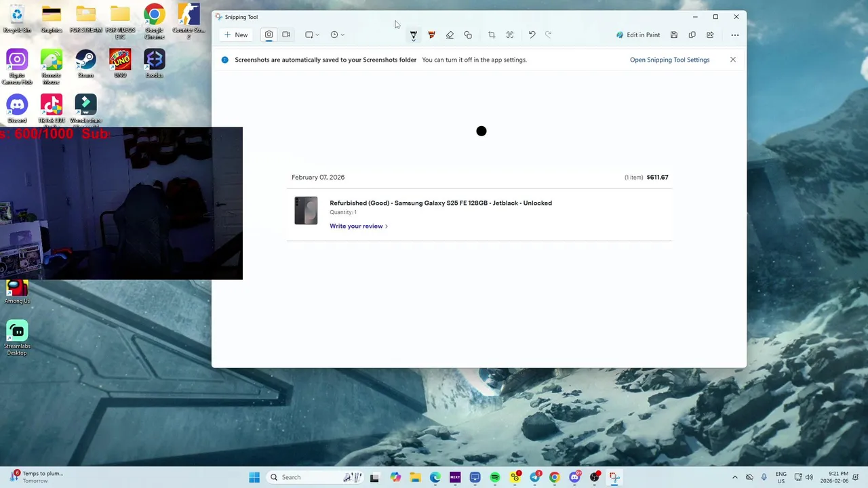
Task: Launch Steam from the desktop
Action: 85,64
